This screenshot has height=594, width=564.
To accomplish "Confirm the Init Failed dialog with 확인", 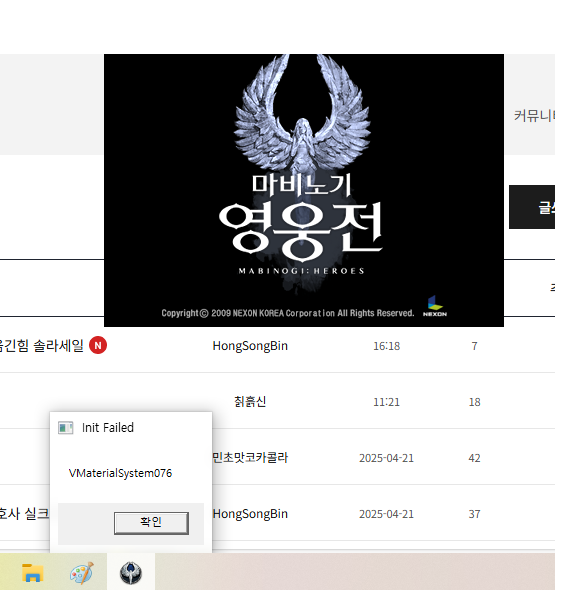I will click(x=151, y=523).
